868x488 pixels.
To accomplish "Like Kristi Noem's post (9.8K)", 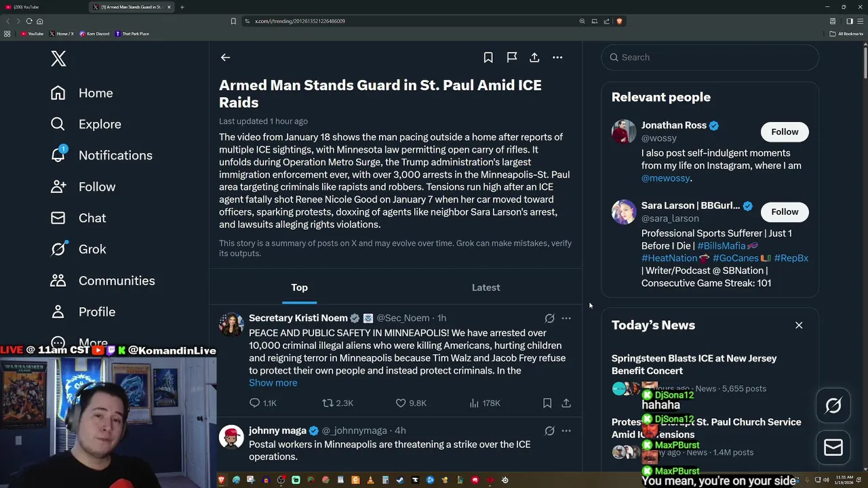I will coord(411,403).
